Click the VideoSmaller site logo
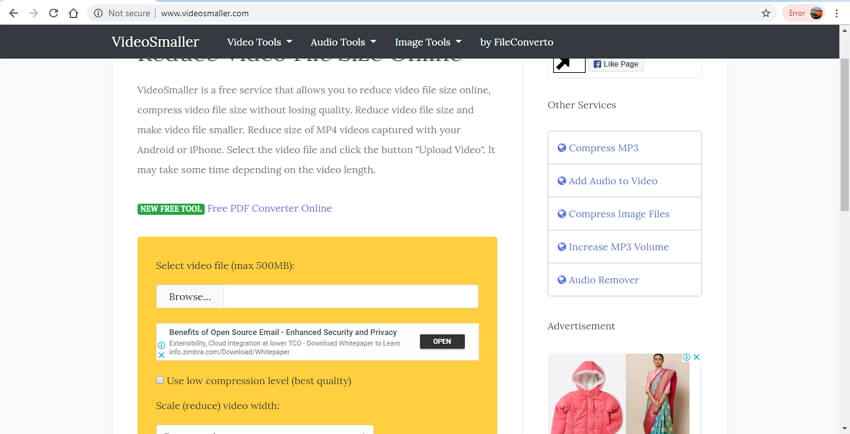850x434 pixels. (155, 42)
